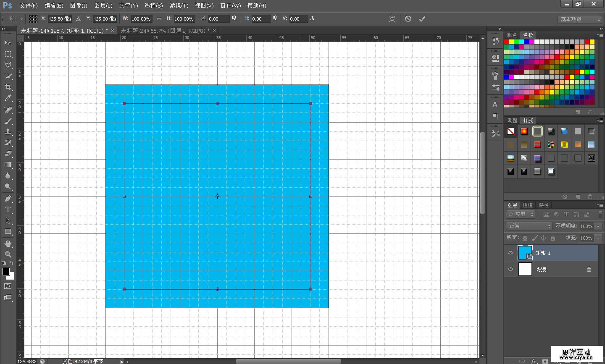Select the Eyedropper tool
This screenshot has width=605, height=364.
click(x=8, y=98)
